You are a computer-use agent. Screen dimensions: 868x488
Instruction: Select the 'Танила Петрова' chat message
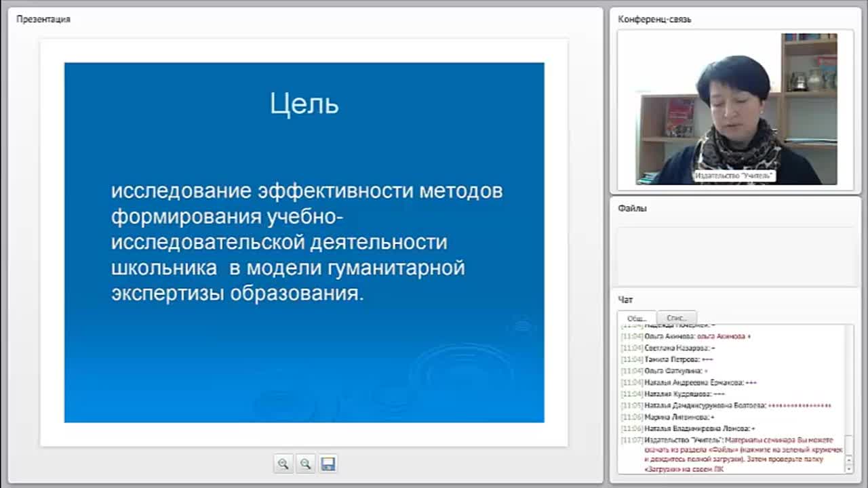667,359
